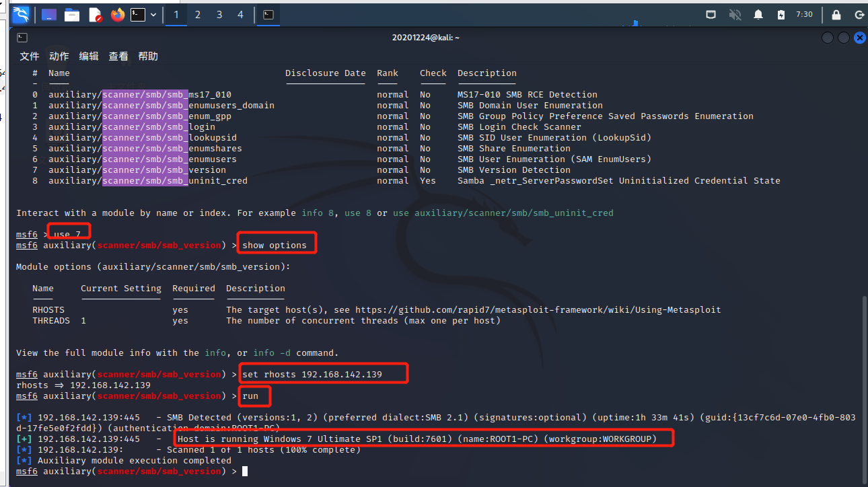Click the 'set rhosts 192.168.142.139' command

[x=312, y=375]
